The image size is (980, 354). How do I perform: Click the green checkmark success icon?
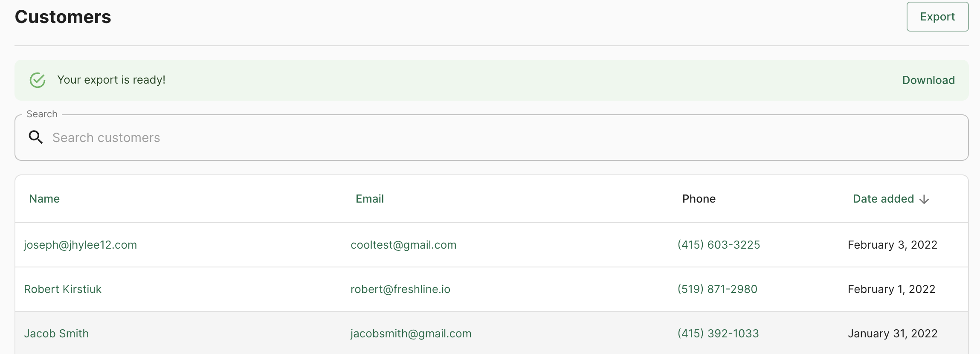pyautogui.click(x=38, y=80)
